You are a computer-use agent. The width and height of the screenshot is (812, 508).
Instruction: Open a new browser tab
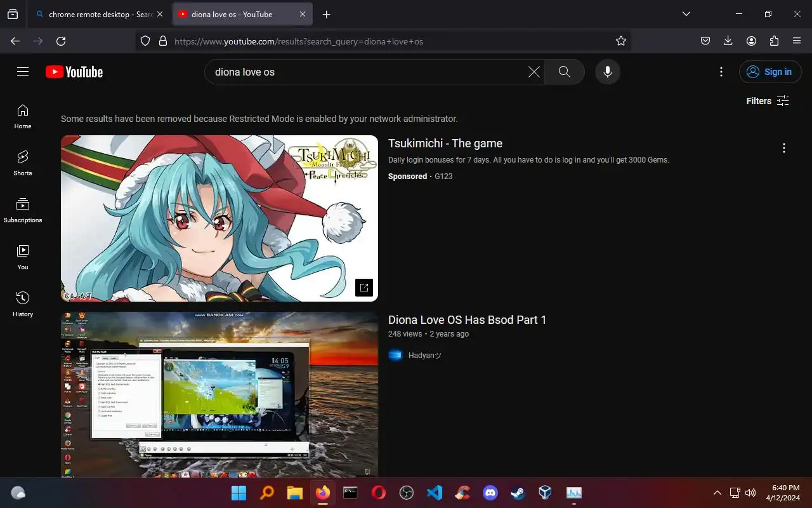coord(326,14)
